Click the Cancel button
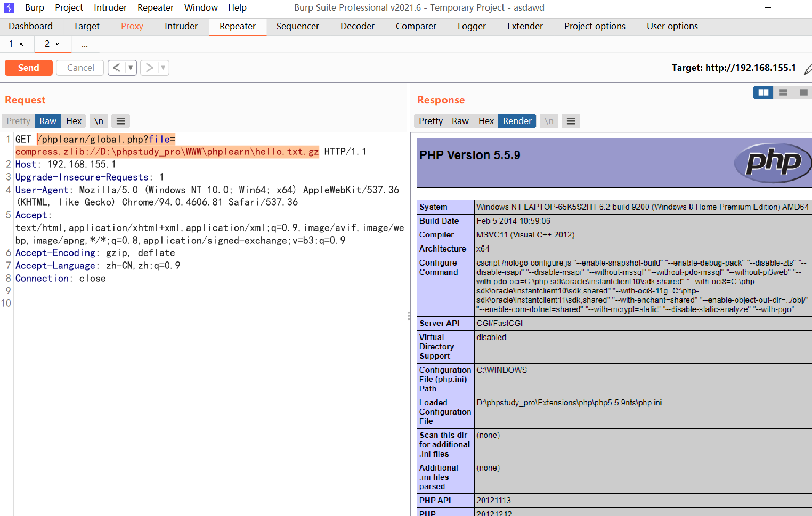Image resolution: width=812 pixels, height=516 pixels. pos(80,68)
